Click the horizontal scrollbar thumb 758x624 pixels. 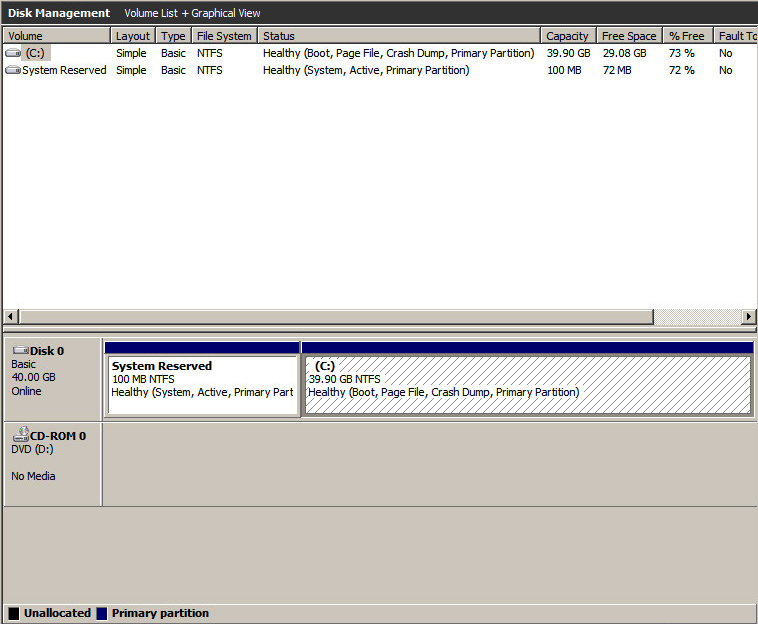336,317
